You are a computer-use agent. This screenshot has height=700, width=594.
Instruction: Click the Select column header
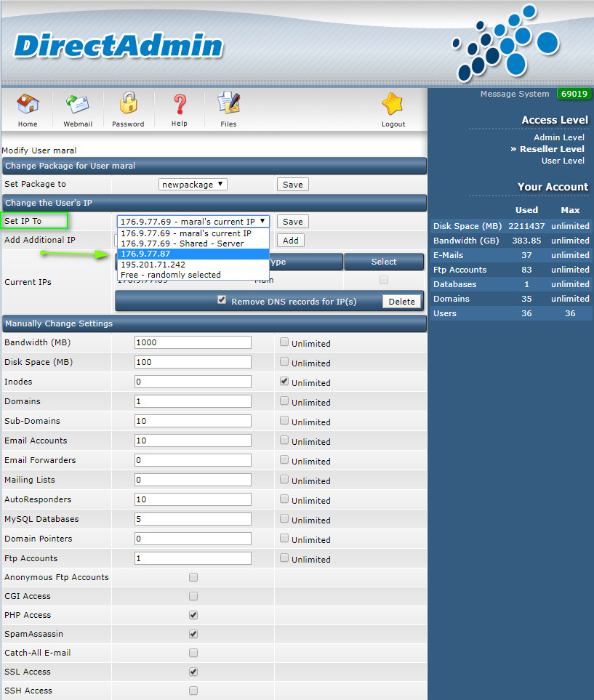point(384,262)
